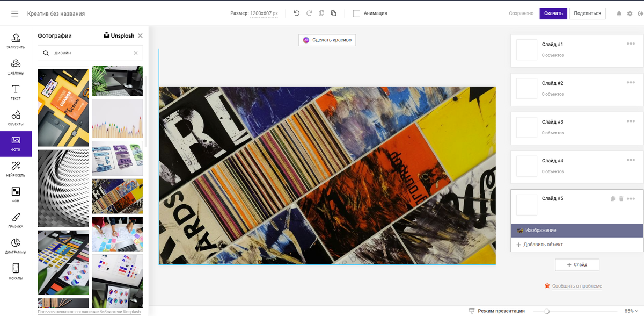Click the search magnifier icon
The width and height of the screenshot is (644, 316).
(x=46, y=53)
